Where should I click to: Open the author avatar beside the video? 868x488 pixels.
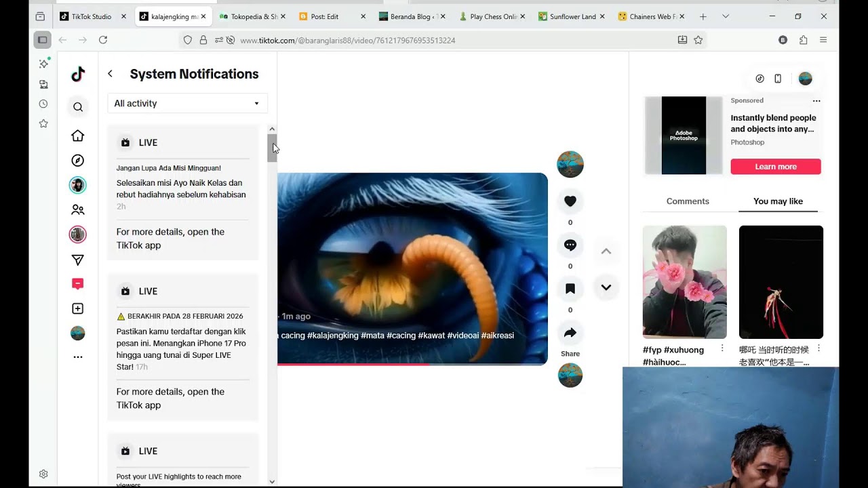coord(570,164)
